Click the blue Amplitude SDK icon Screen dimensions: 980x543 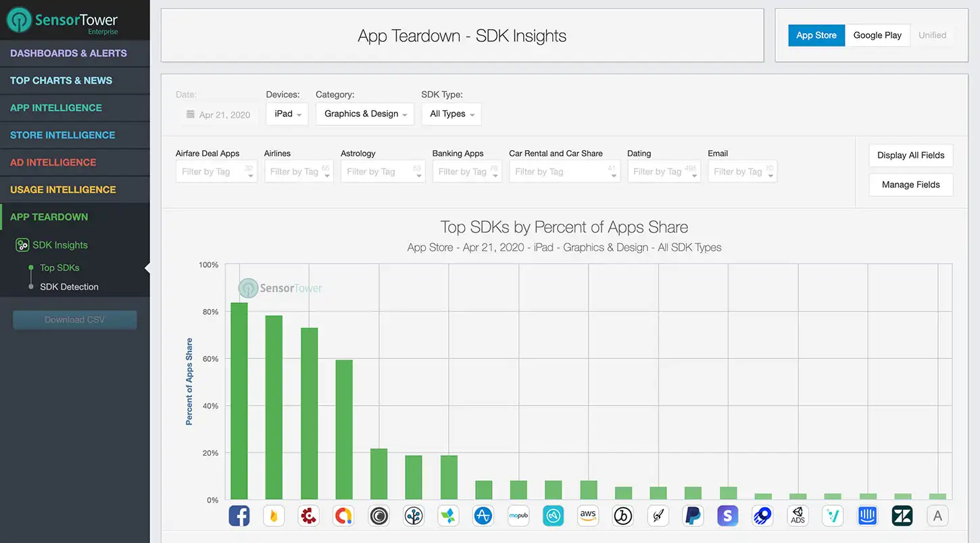[x=483, y=516]
